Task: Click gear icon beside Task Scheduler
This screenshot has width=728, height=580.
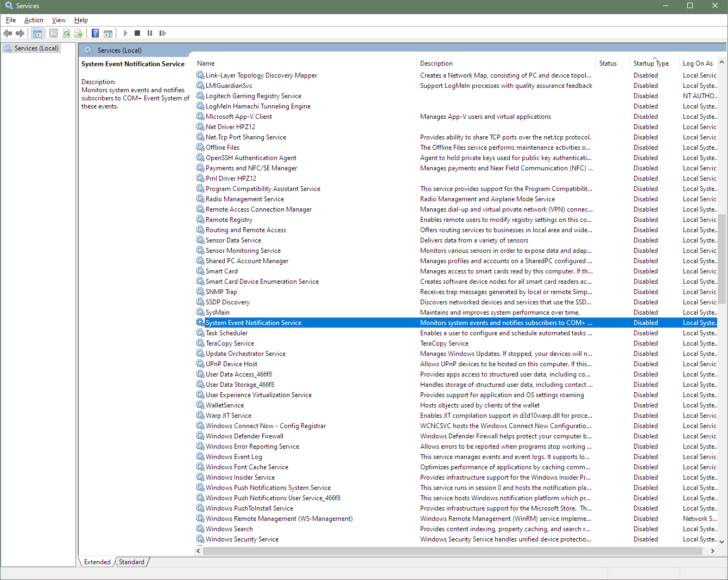Action: [x=200, y=333]
